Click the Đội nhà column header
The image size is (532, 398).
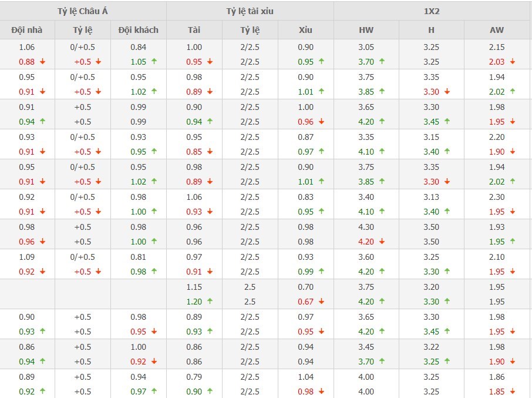pos(27,30)
